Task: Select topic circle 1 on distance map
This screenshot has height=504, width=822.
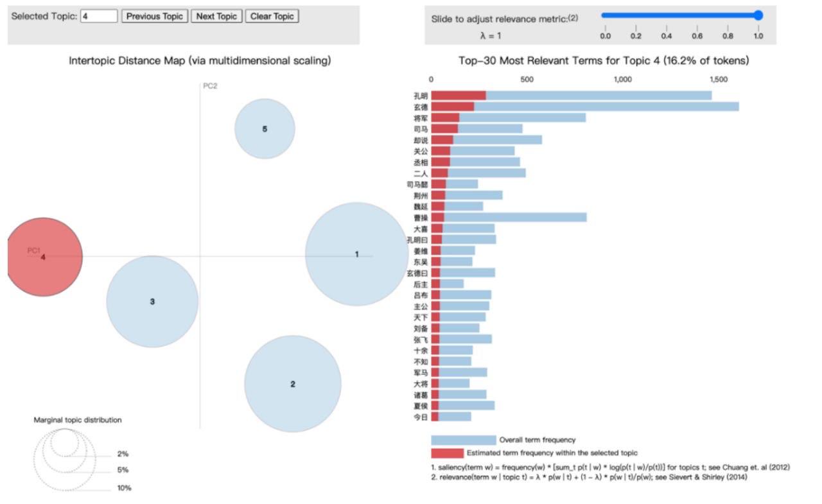Action: pos(356,254)
